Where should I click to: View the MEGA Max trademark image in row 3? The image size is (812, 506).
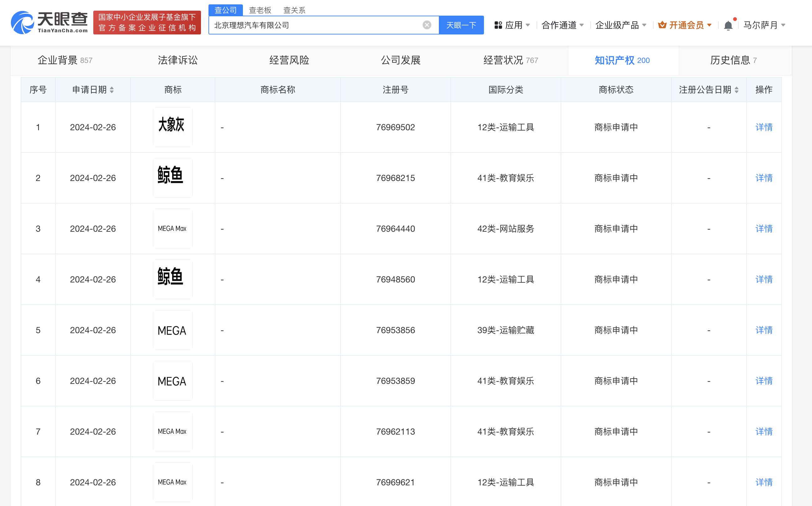[173, 229]
